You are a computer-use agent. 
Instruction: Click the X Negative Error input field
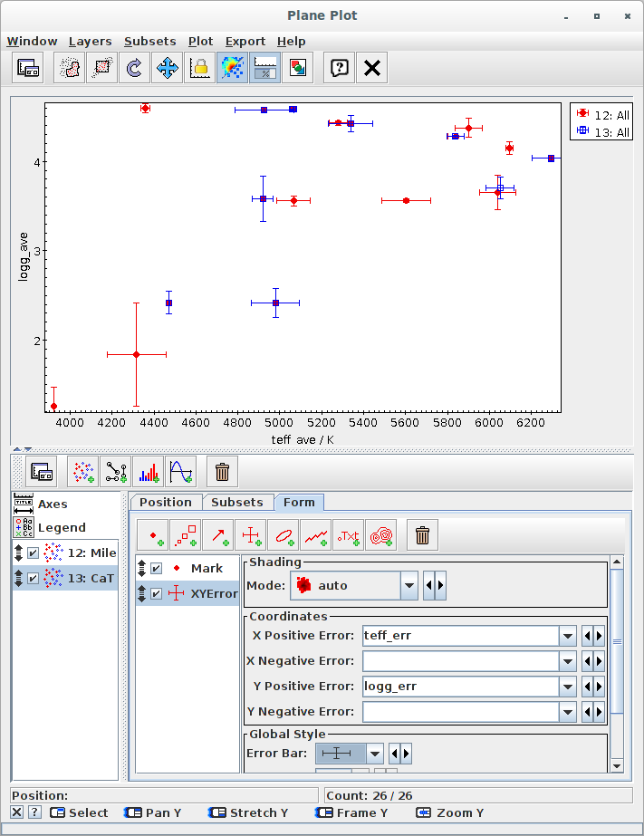[461, 661]
